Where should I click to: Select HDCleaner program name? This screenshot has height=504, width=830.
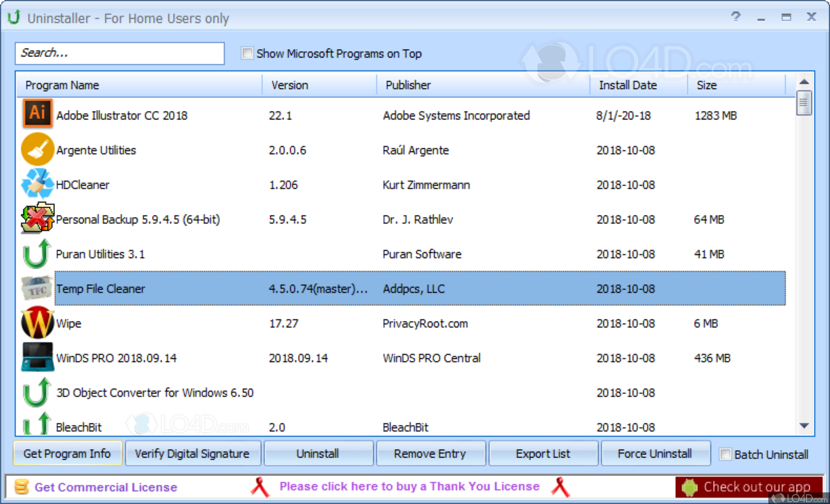click(83, 185)
